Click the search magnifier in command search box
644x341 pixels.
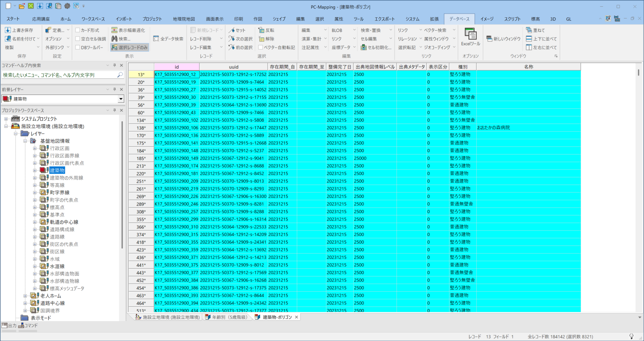tap(120, 75)
